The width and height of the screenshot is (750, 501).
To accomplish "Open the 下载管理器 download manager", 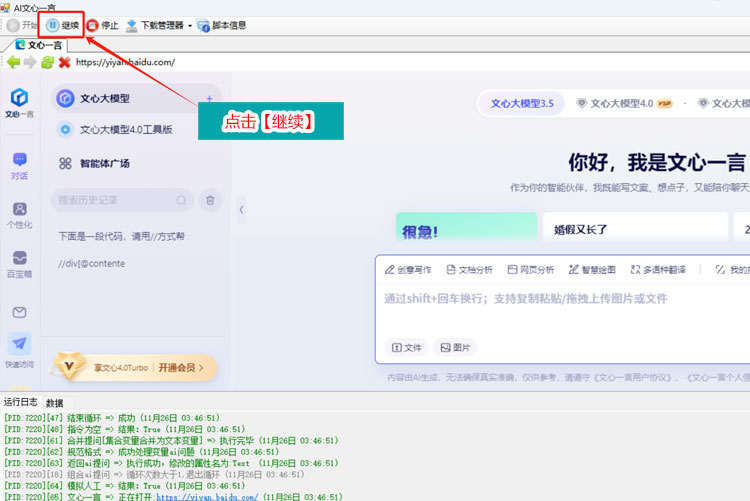I will (155, 25).
